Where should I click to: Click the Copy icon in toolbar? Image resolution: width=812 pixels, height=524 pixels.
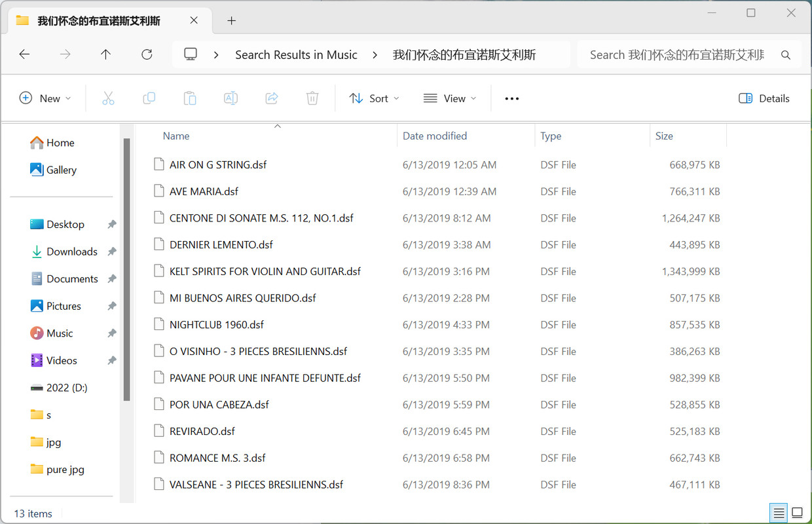click(149, 98)
